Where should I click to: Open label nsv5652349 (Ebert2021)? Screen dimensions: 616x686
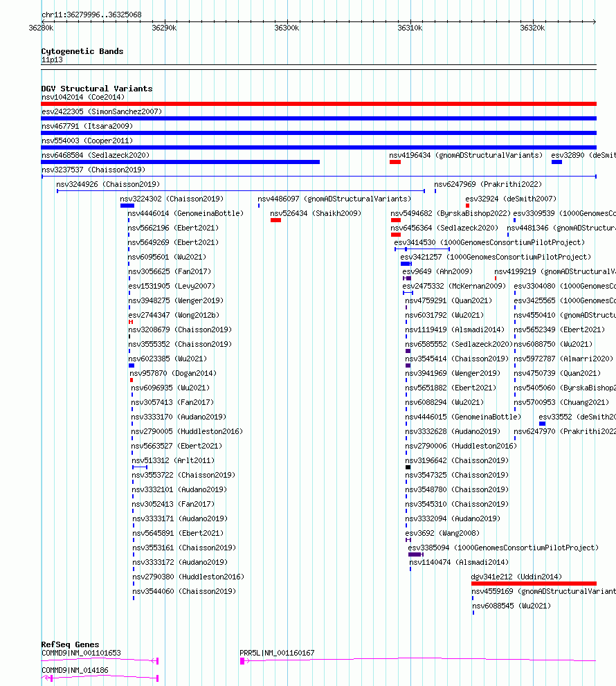pyautogui.click(x=559, y=330)
